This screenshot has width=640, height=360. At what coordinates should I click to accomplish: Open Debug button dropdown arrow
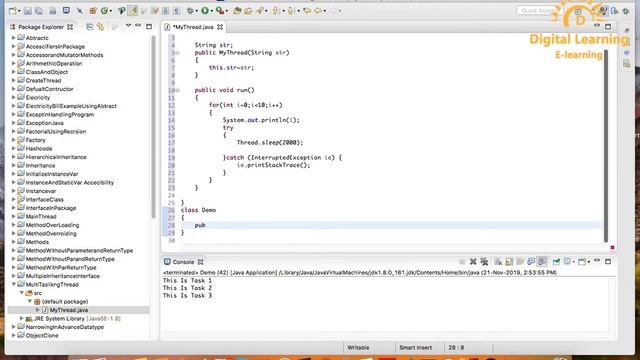(x=197, y=11)
